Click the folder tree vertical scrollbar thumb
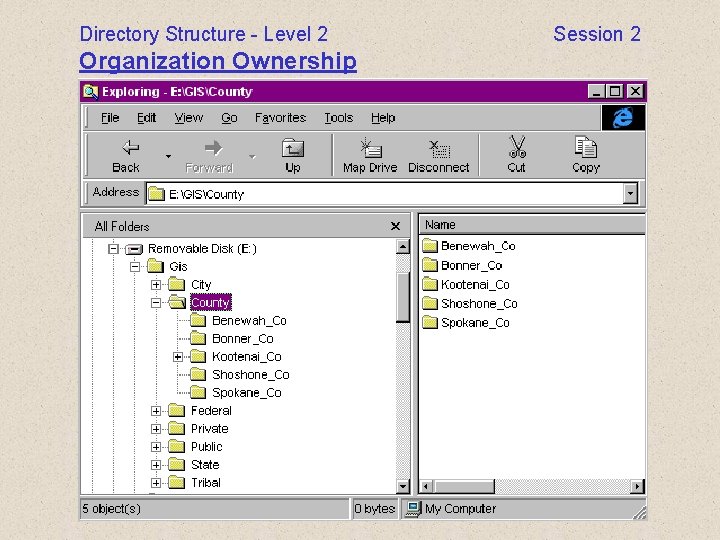Image resolution: width=720 pixels, height=540 pixels. point(403,298)
